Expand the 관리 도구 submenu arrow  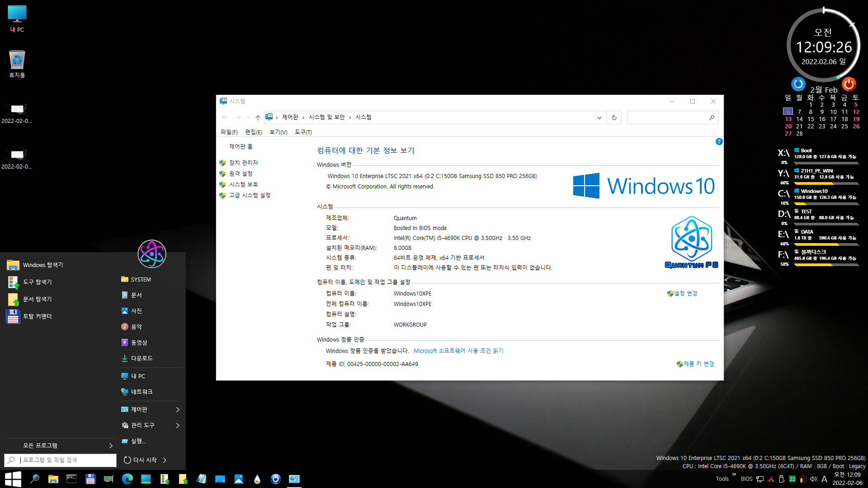[x=178, y=426]
